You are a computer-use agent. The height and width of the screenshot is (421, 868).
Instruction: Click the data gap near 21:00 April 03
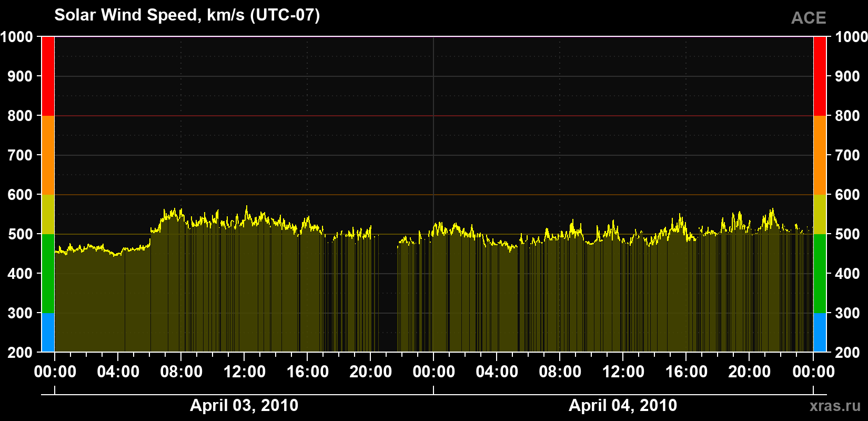[x=388, y=295]
